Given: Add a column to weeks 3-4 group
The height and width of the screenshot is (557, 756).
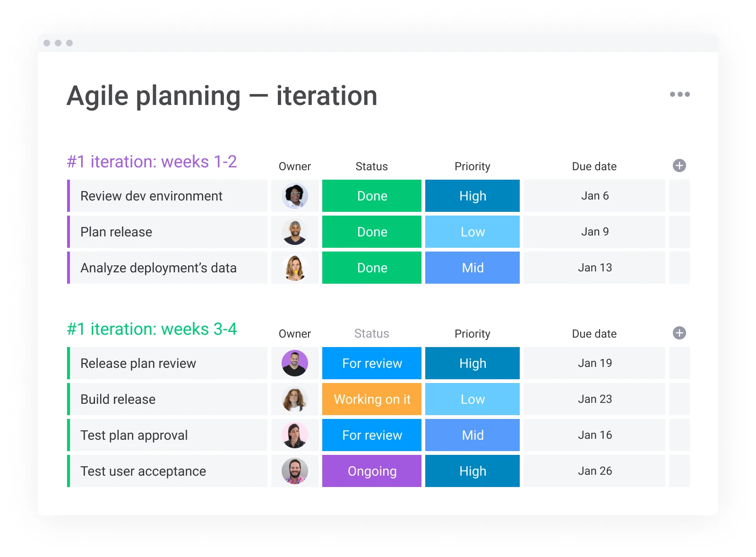Looking at the screenshot, I should (679, 333).
